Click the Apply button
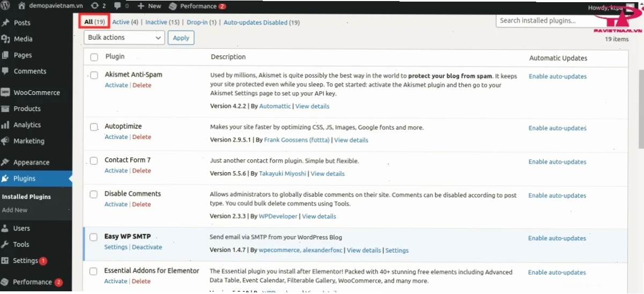 (x=181, y=38)
